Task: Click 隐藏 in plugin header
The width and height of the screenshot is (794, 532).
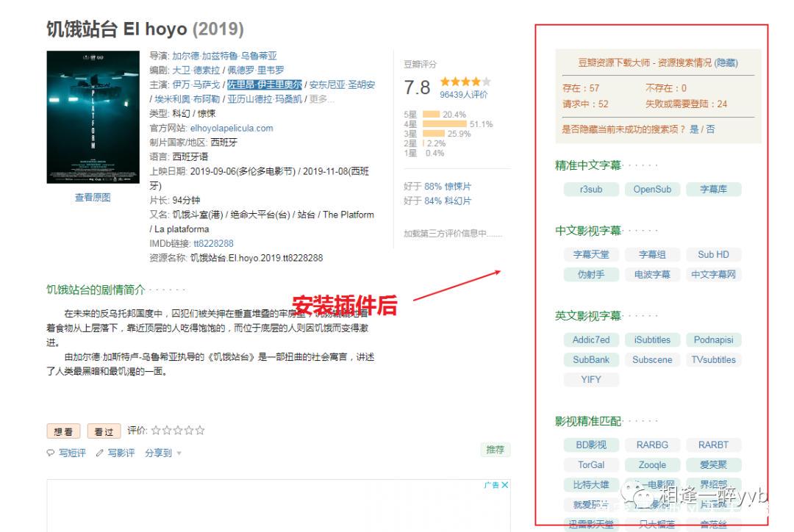Action: (726, 62)
